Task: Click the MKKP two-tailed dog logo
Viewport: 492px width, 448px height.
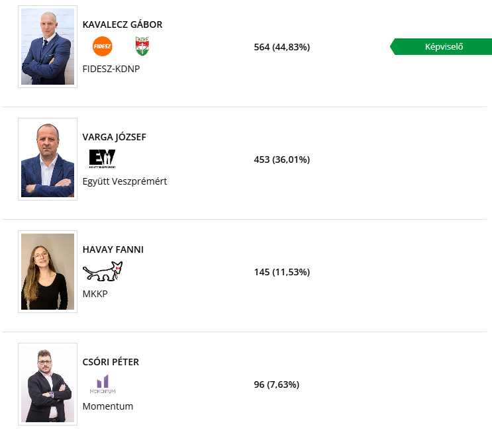Action: click(x=103, y=271)
